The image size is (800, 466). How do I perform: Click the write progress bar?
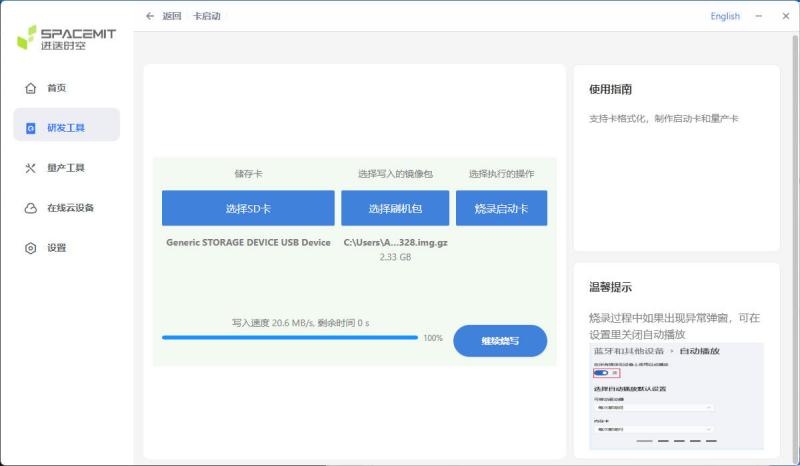coord(290,337)
